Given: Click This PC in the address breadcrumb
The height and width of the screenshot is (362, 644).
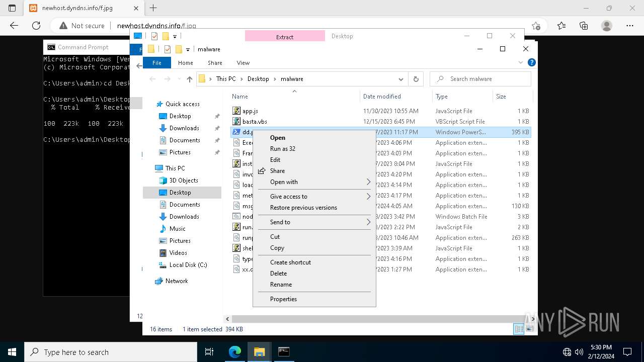Looking at the screenshot, I should pyautogui.click(x=226, y=79).
